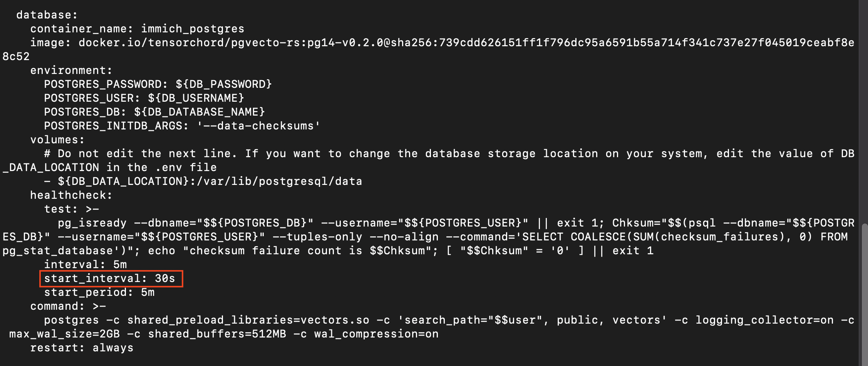The width and height of the screenshot is (868, 366).
Task: Click the environment: key
Action: 71,71
